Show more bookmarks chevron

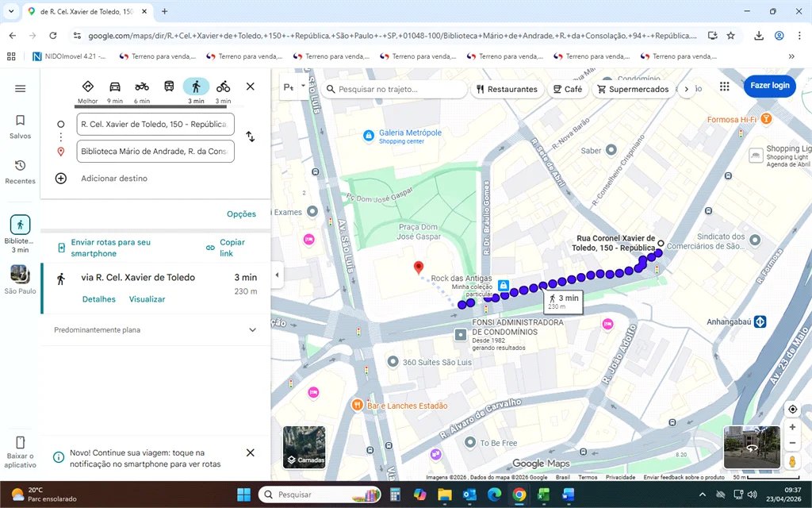791,56
